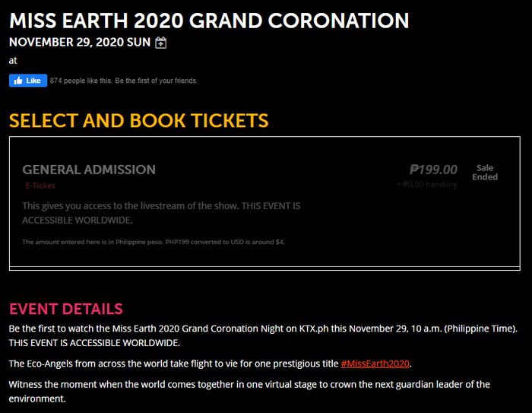
Task: Click the Event Details heading
Action: (65, 309)
